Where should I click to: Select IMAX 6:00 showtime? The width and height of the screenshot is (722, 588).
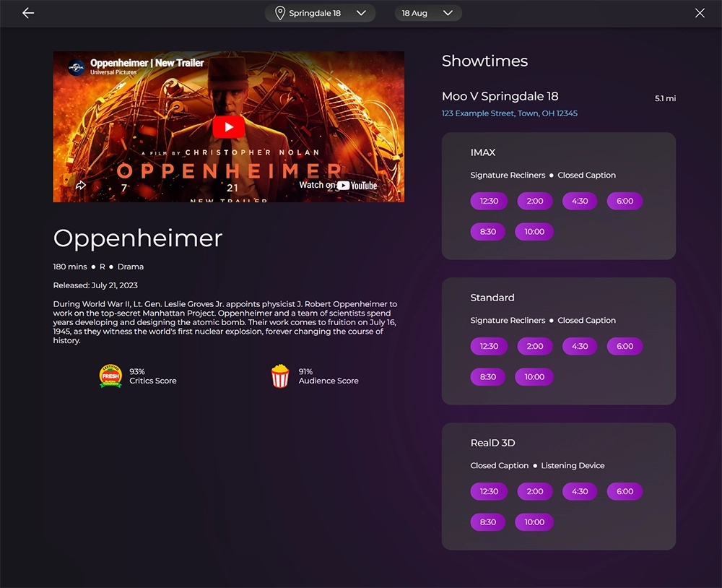click(625, 201)
